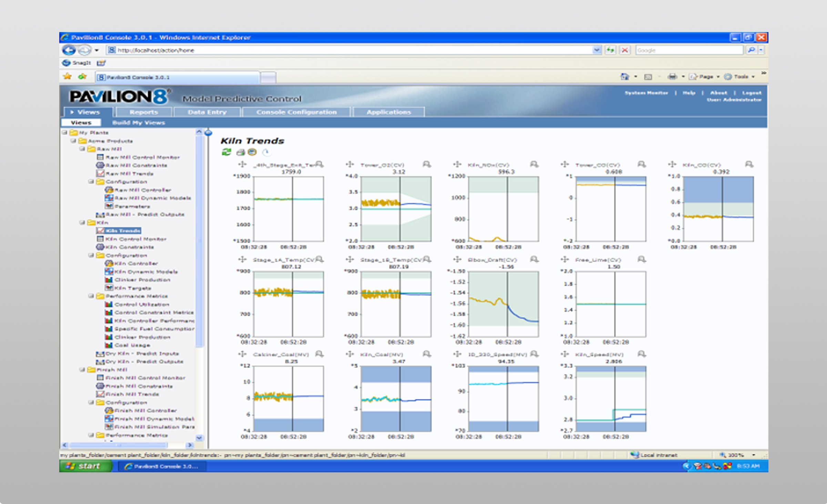
Task: Click the tree panel scroll-right arrow
Action: [189, 445]
